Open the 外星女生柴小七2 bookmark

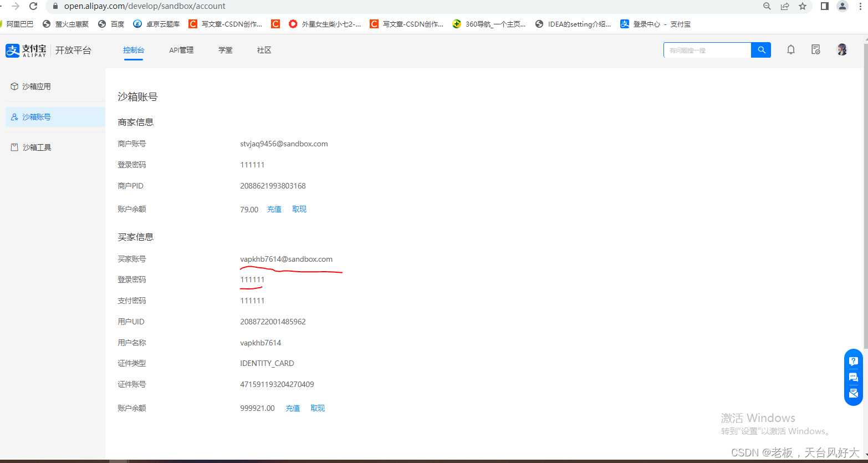(x=325, y=24)
